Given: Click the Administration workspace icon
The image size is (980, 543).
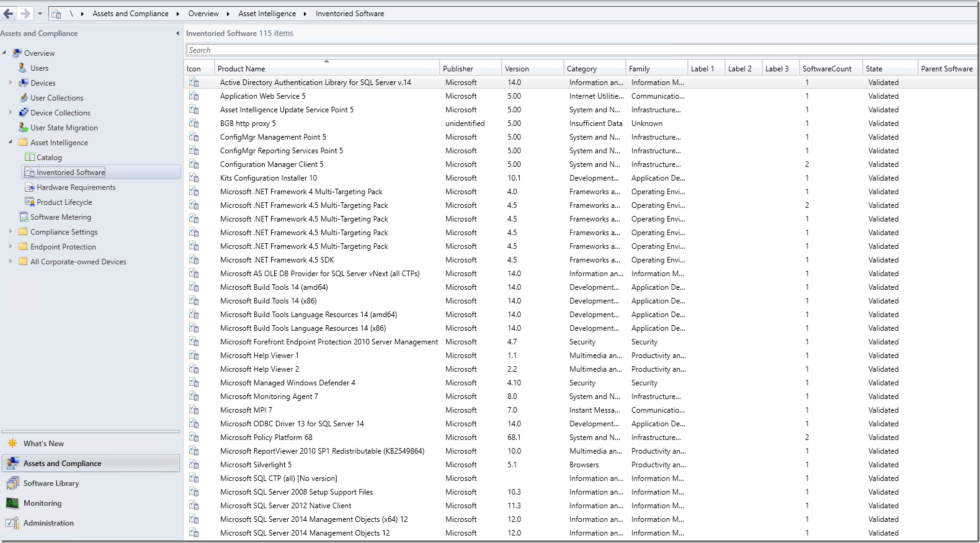Looking at the screenshot, I should 12,523.
